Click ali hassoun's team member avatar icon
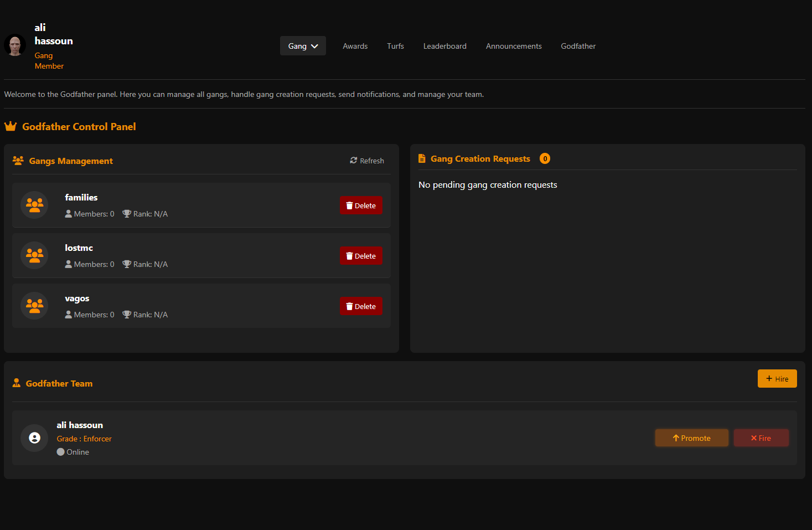812x530 pixels. 34,438
